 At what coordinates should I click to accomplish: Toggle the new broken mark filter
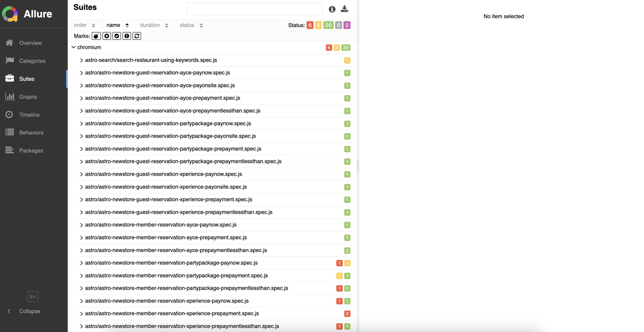pos(127,36)
